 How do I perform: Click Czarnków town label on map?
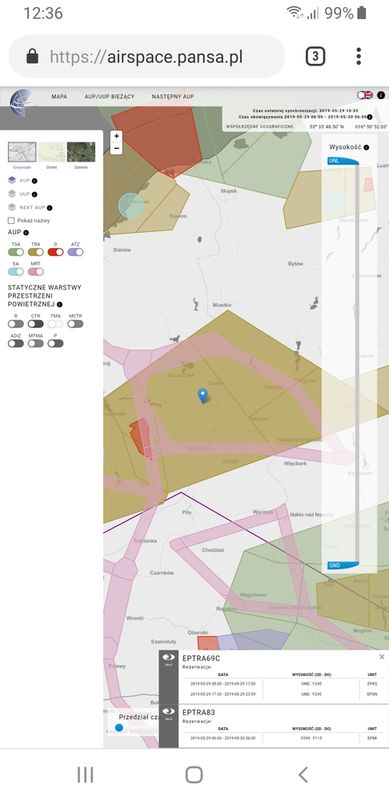(162, 573)
